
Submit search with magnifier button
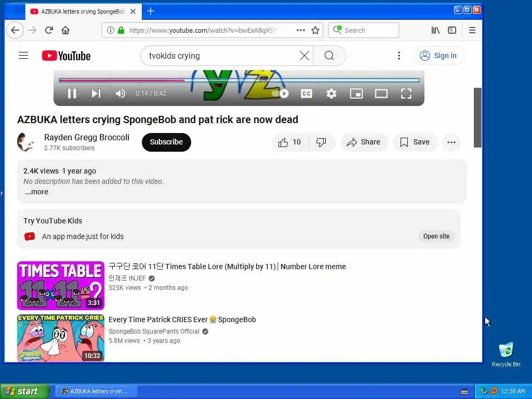pos(329,55)
